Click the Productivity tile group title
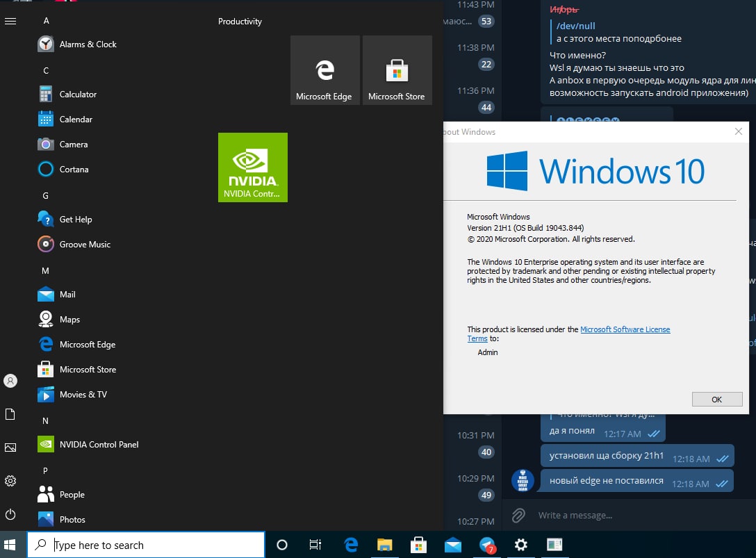 click(240, 22)
